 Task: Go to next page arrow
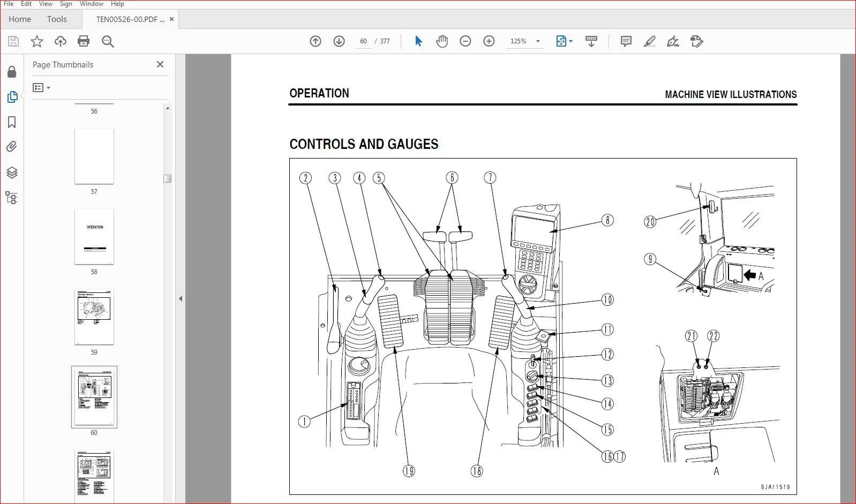339,41
